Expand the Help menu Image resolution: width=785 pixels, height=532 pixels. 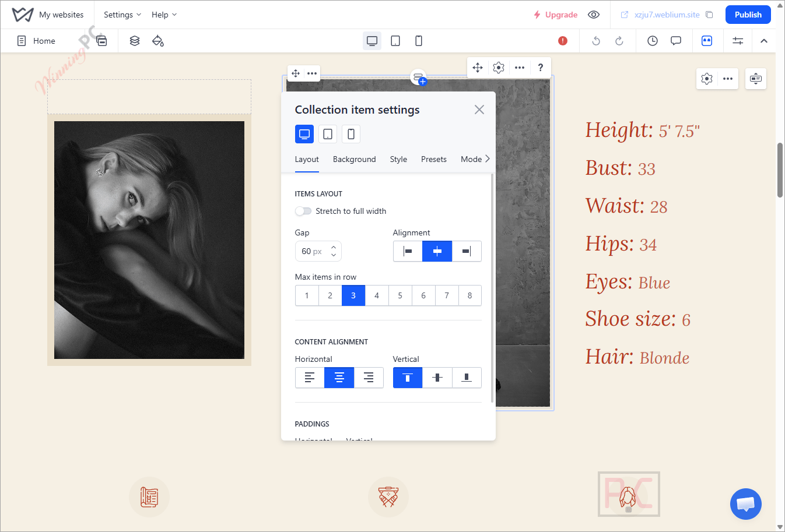[x=164, y=15]
